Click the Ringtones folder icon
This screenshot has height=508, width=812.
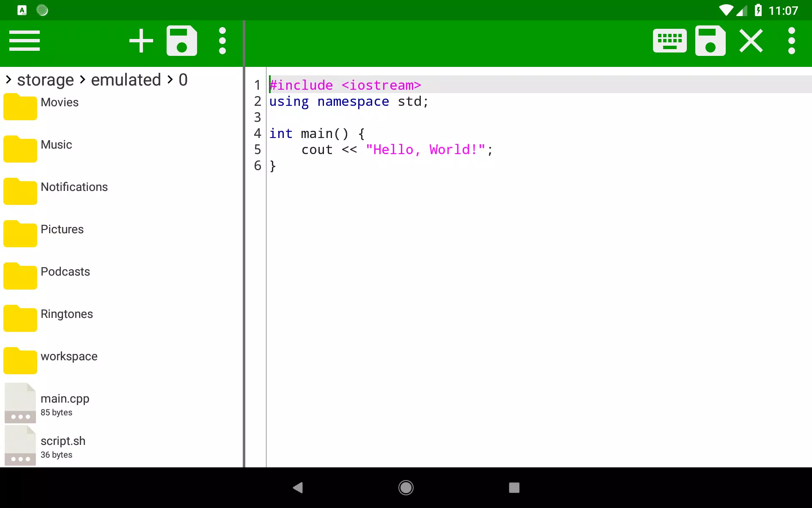click(x=20, y=318)
